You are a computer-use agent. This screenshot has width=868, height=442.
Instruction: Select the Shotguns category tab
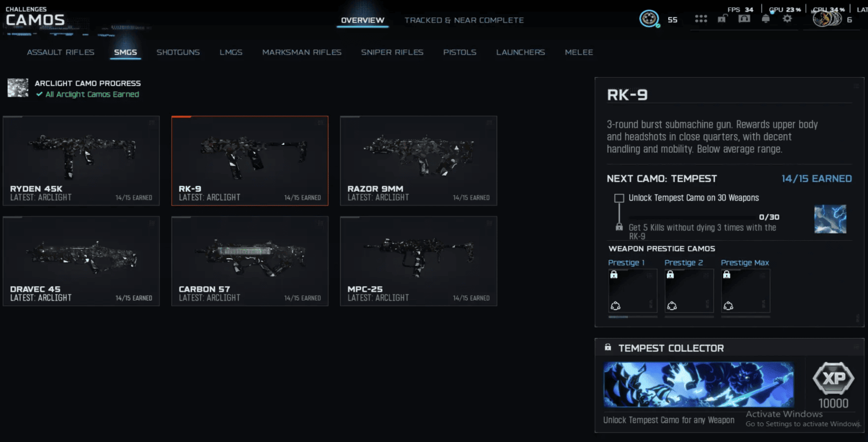click(x=178, y=52)
